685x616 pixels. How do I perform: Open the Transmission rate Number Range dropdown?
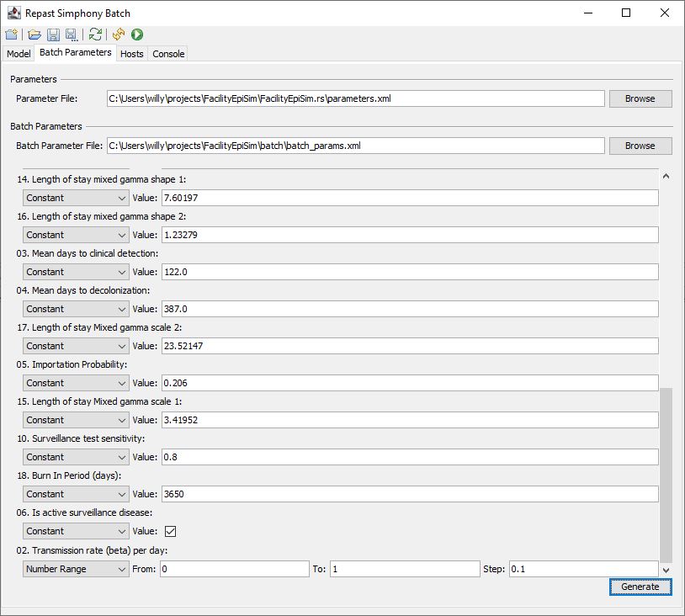tap(76, 569)
